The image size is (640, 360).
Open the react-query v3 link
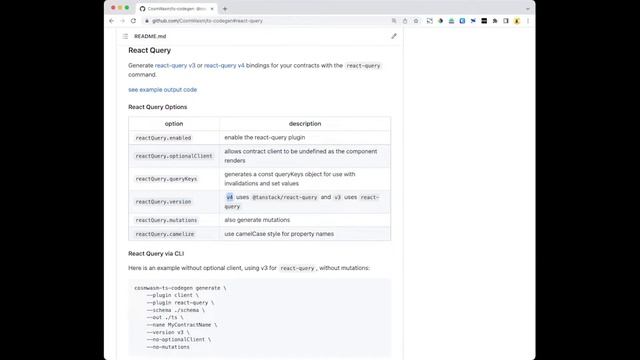[175, 65]
